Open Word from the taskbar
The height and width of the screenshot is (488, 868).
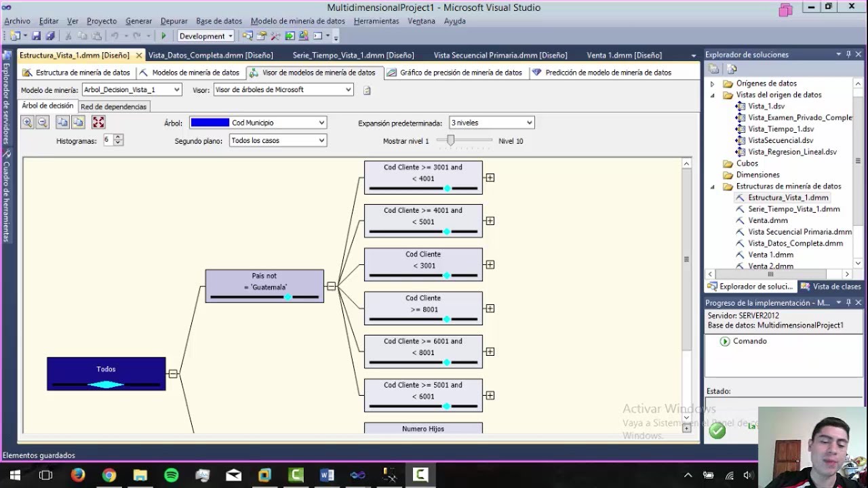point(327,475)
